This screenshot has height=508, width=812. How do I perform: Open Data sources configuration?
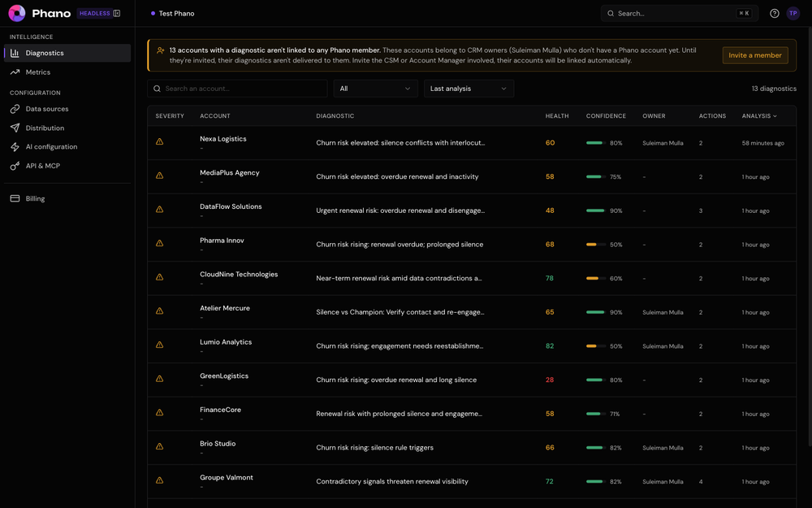pos(67,109)
